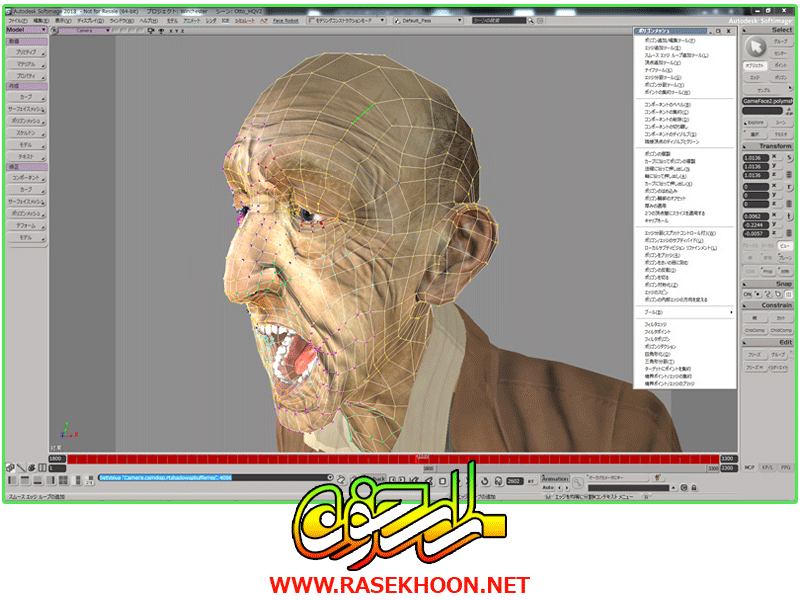800x600 pixels.
Task: Open the テキスト (Text) menu button
Action: (27, 157)
